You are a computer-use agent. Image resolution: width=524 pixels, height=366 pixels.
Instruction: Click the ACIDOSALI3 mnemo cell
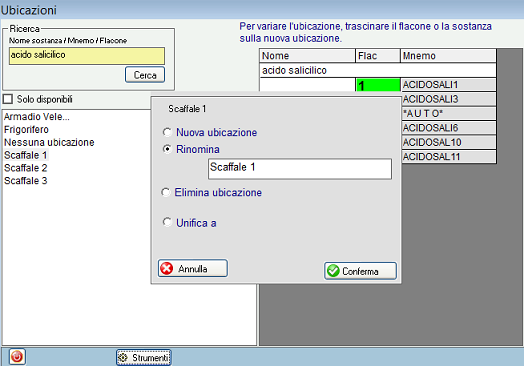pos(448,99)
